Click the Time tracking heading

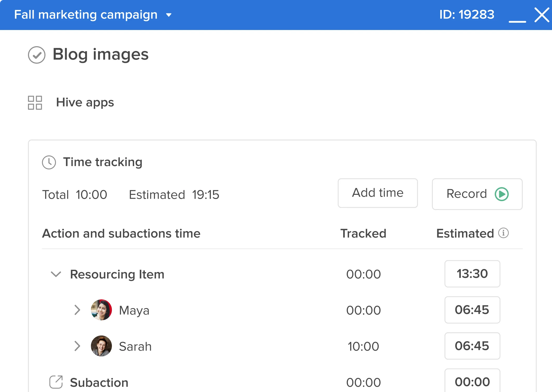(x=103, y=162)
